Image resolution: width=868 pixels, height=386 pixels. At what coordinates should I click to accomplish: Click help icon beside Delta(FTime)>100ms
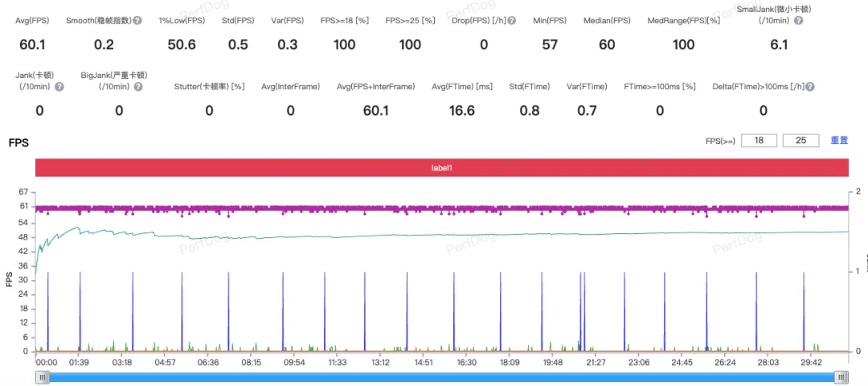coord(810,87)
